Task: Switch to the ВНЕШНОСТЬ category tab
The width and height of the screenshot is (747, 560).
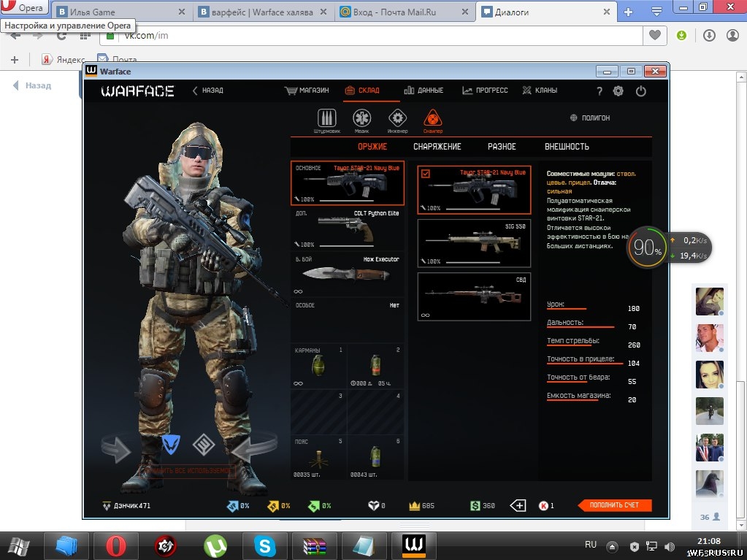Action: click(x=567, y=147)
